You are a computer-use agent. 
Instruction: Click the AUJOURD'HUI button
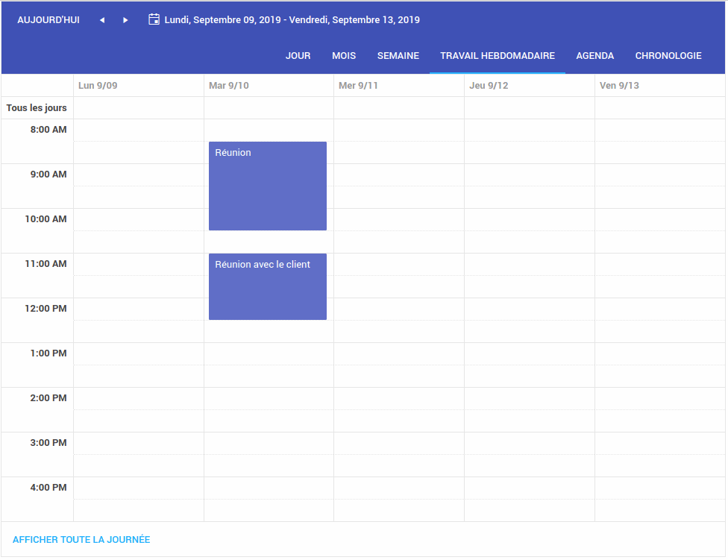click(x=48, y=20)
